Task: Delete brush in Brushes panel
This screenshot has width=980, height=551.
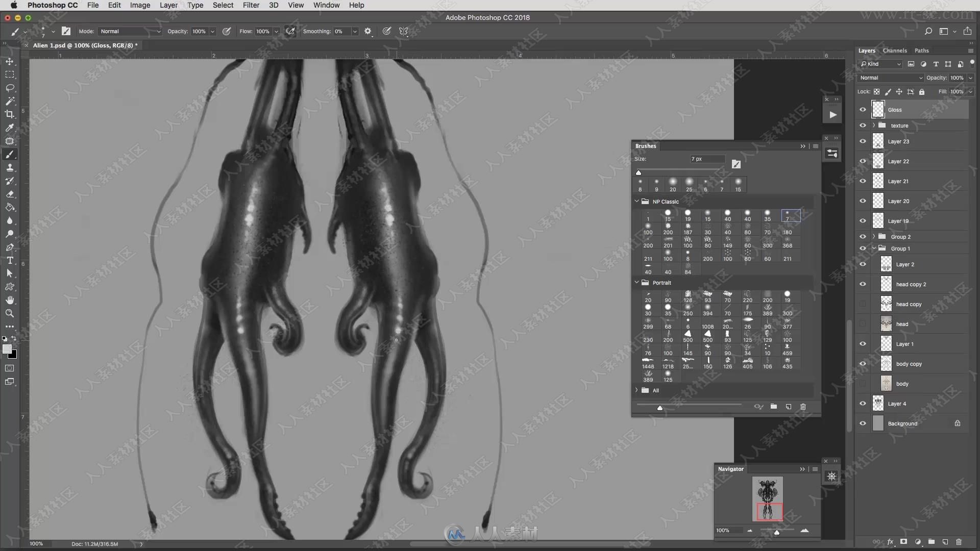Action: point(803,407)
